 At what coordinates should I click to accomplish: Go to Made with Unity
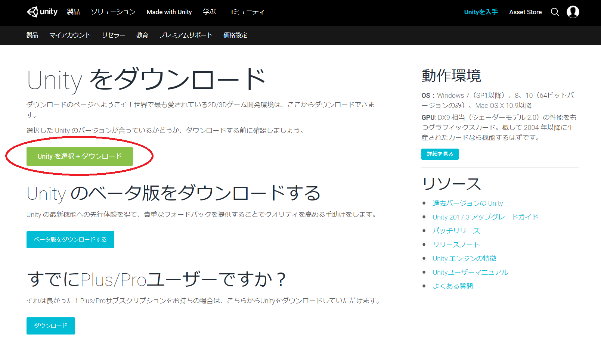tap(169, 12)
